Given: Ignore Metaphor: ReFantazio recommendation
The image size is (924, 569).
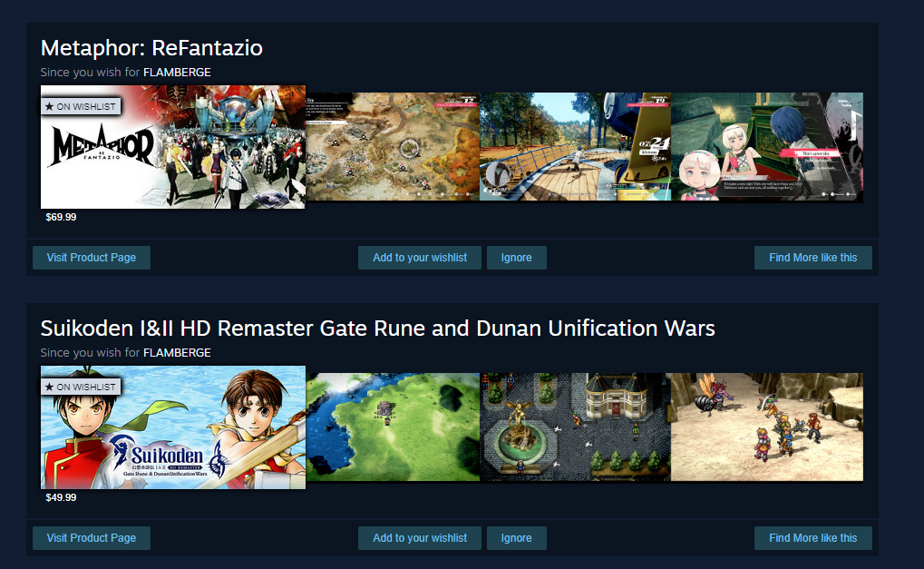Looking at the screenshot, I should coord(517,258).
